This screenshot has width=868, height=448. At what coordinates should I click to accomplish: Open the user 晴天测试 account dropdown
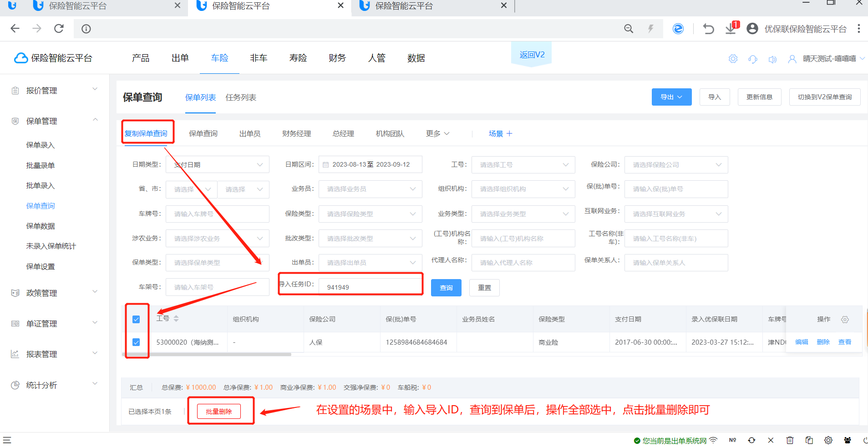[x=827, y=59]
